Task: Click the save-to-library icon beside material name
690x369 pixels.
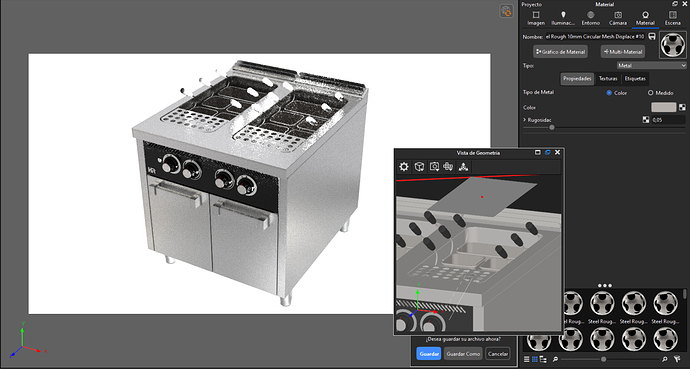Action: pyautogui.click(x=652, y=37)
